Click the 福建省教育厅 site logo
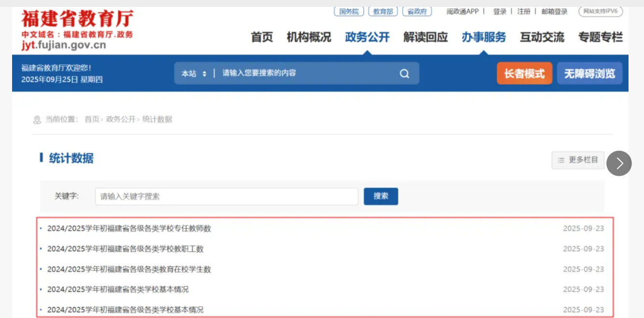The image size is (644, 318). [77, 19]
